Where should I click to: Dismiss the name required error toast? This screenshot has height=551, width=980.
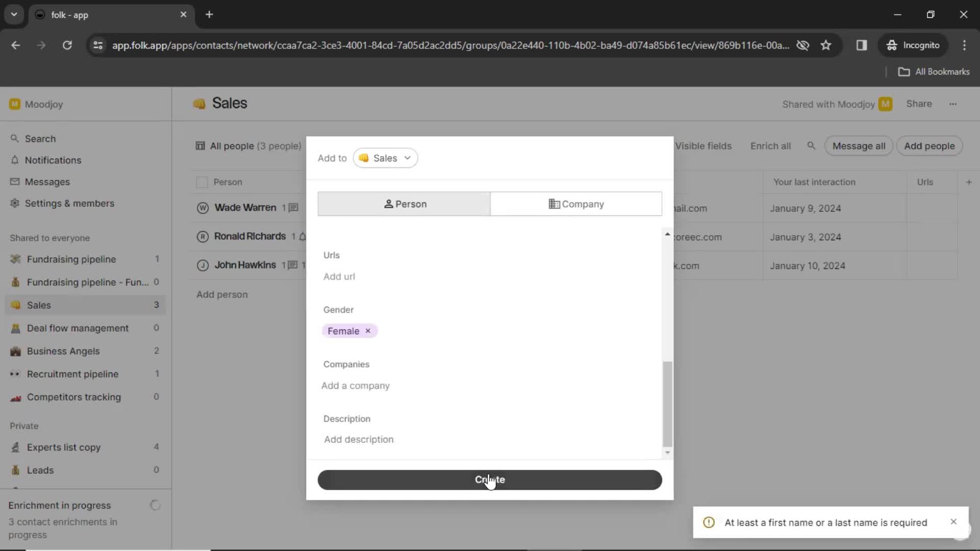pyautogui.click(x=953, y=522)
